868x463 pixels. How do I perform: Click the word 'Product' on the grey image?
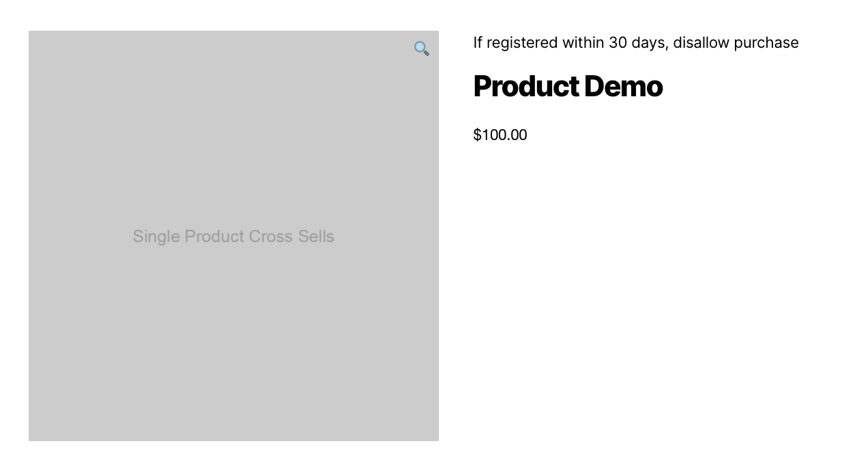pyautogui.click(x=214, y=236)
